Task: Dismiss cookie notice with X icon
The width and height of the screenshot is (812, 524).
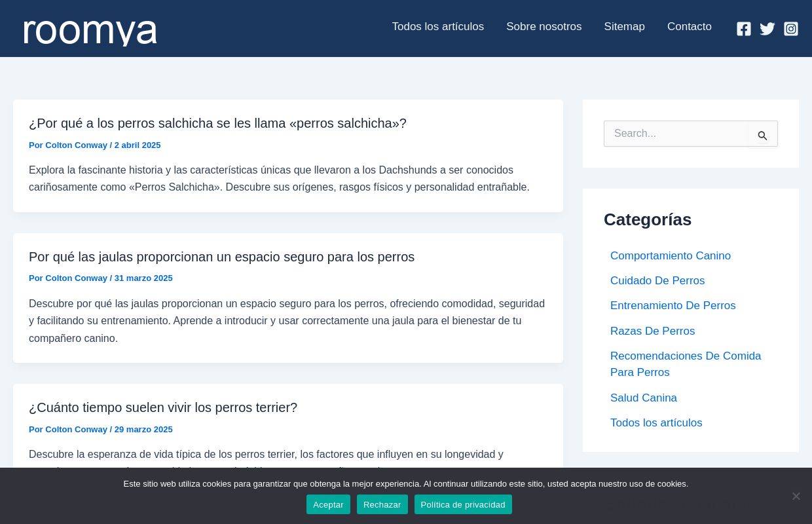Action: (x=796, y=496)
